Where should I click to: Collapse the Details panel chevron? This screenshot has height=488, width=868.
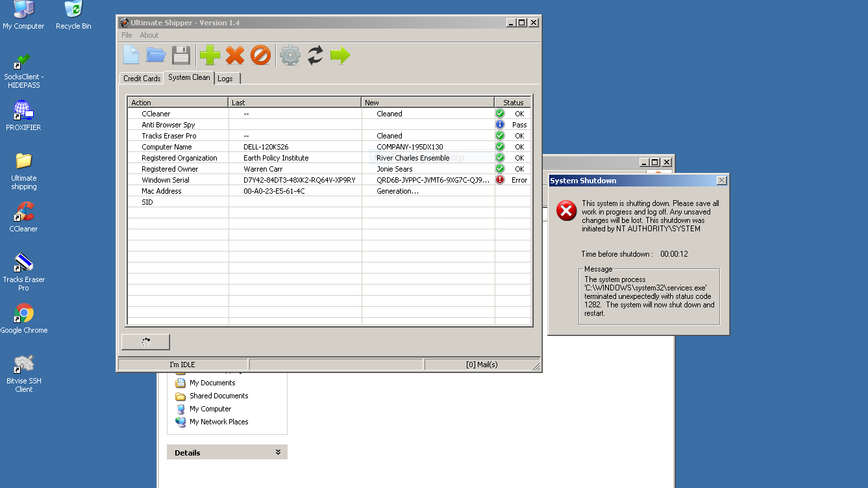pyautogui.click(x=278, y=452)
